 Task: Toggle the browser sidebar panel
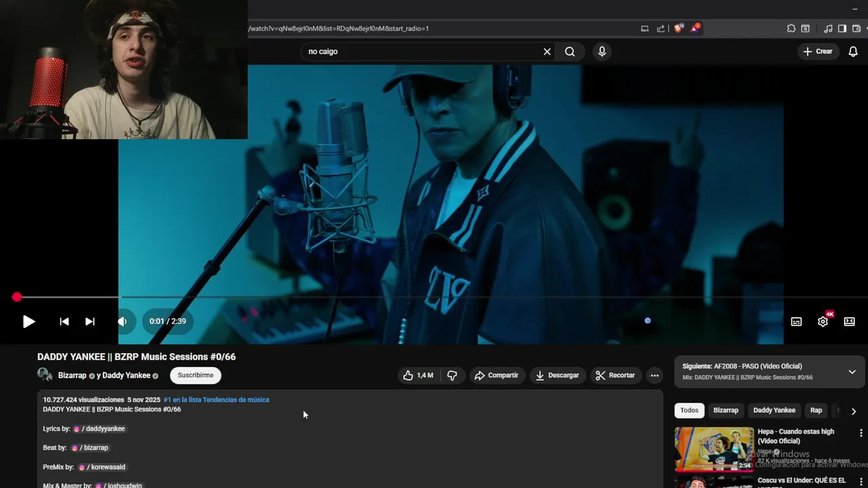842,28
